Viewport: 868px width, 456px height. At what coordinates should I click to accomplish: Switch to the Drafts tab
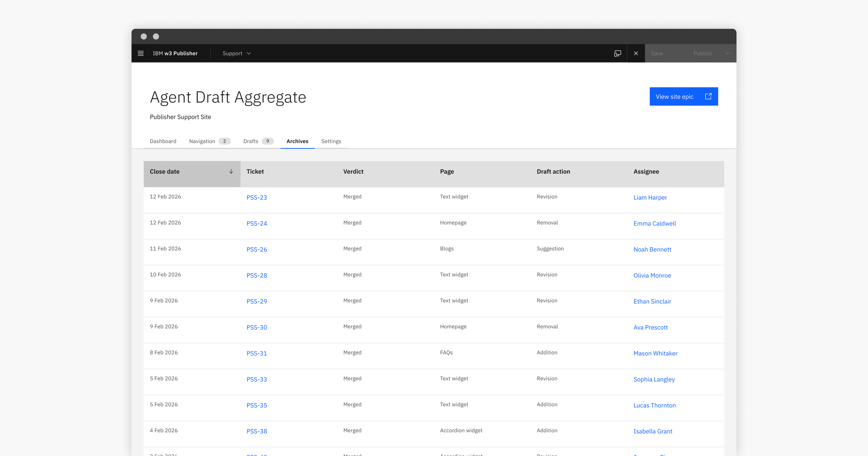pos(258,141)
